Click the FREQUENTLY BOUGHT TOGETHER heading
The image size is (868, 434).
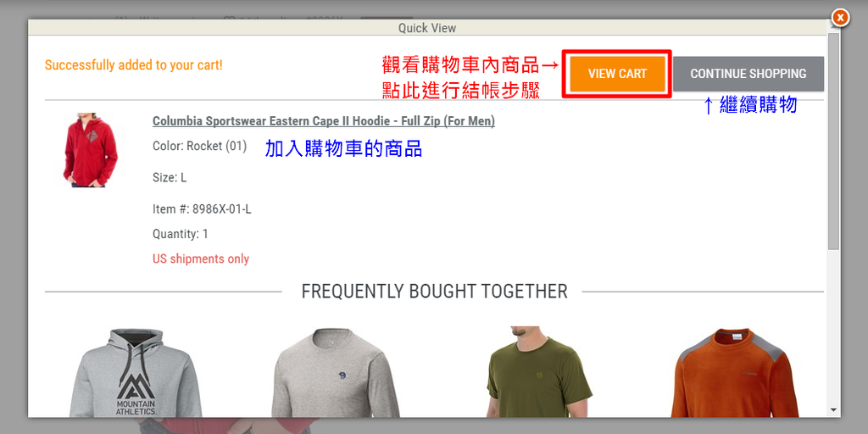click(x=434, y=292)
